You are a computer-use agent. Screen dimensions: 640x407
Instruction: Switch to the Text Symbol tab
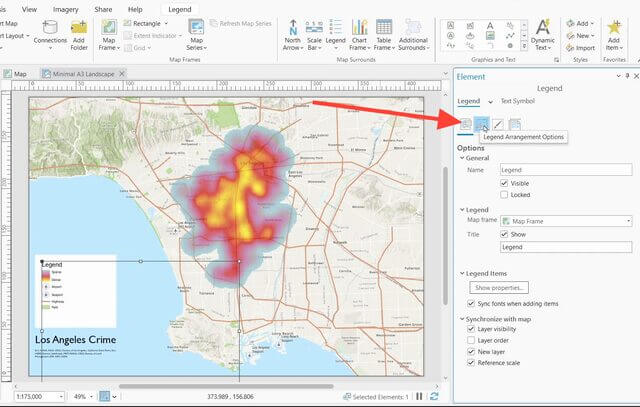tap(518, 101)
